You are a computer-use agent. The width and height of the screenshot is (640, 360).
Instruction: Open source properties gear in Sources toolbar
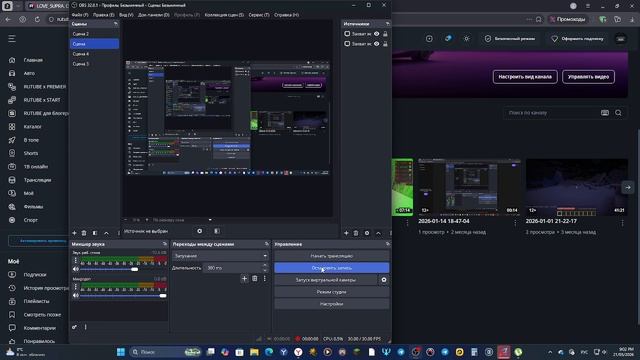367,233
